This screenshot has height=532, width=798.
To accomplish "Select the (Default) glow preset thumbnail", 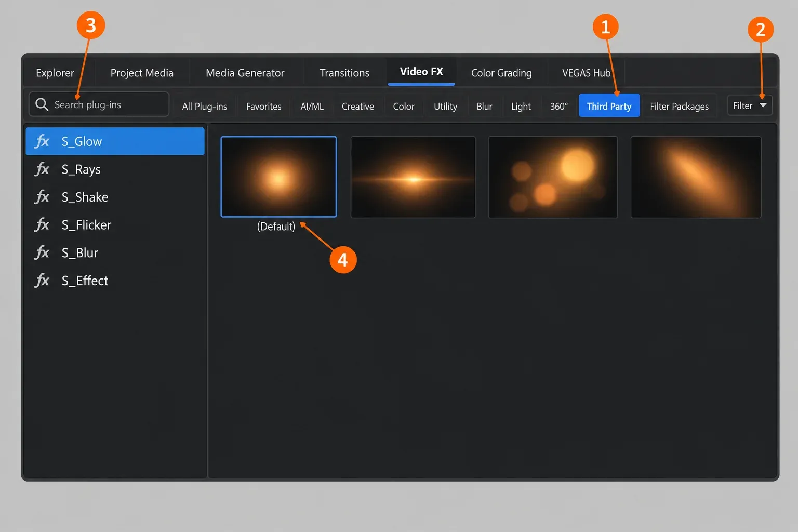I will (x=278, y=177).
